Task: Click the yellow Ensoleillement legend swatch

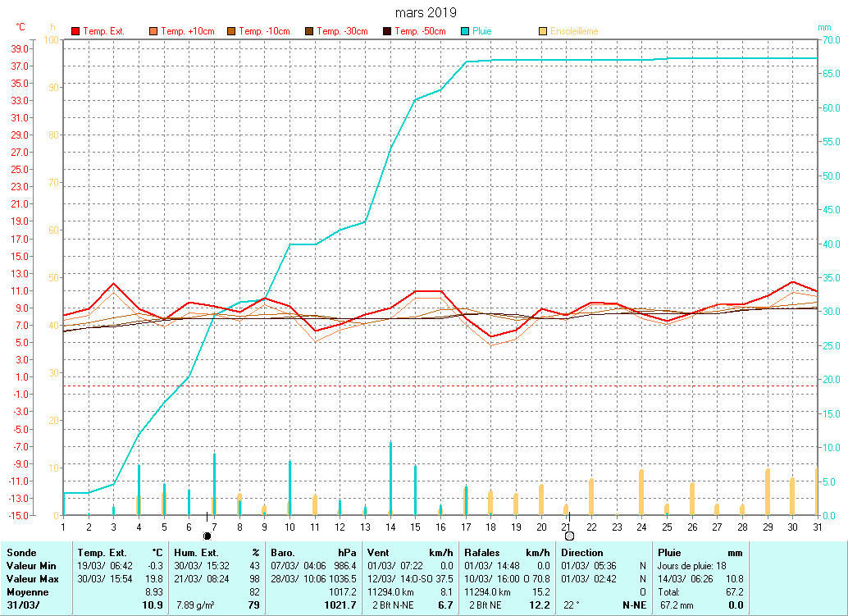Action: pyautogui.click(x=543, y=31)
